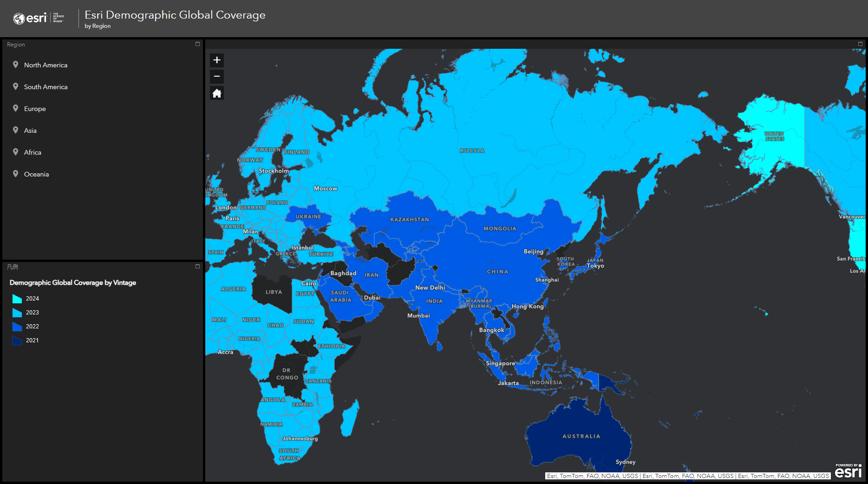Click China on the map
The width and height of the screenshot is (868, 484).
tap(497, 272)
